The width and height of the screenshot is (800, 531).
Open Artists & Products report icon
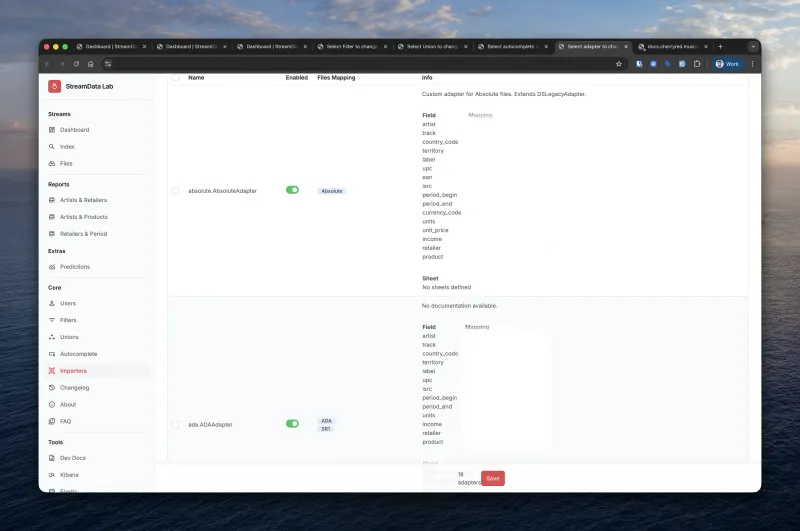coord(52,217)
